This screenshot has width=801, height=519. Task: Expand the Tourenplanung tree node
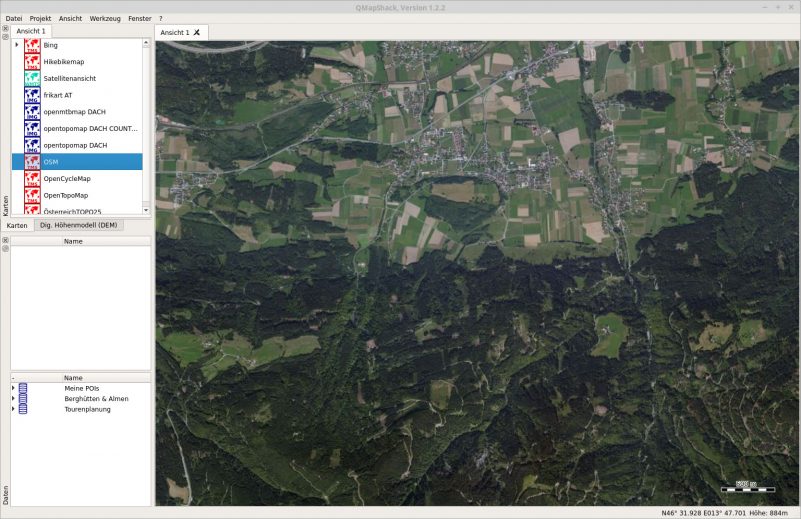point(13,409)
